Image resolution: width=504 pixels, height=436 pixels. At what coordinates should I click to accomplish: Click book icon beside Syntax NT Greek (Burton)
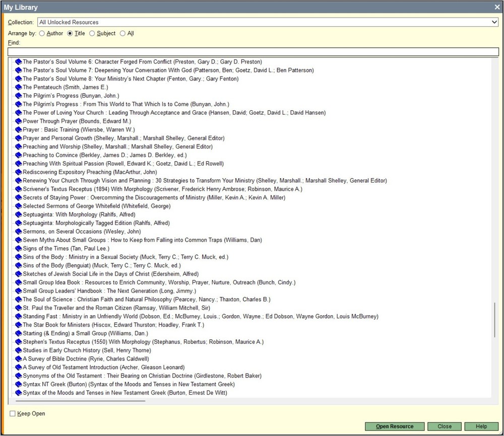click(x=19, y=384)
